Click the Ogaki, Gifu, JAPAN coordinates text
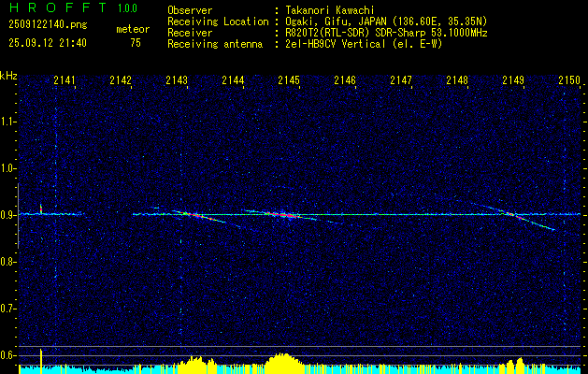This screenshot has height=374, width=588. coord(386,22)
